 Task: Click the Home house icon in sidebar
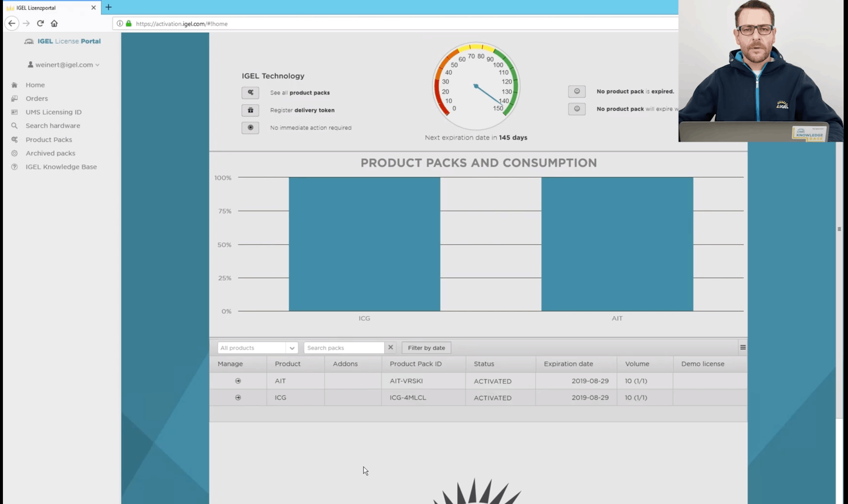click(x=14, y=85)
